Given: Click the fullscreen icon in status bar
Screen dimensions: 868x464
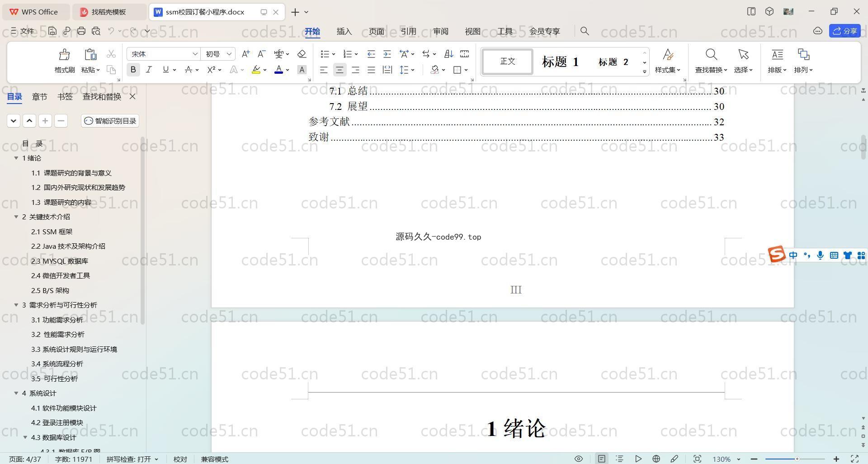Looking at the screenshot, I should 854,459.
